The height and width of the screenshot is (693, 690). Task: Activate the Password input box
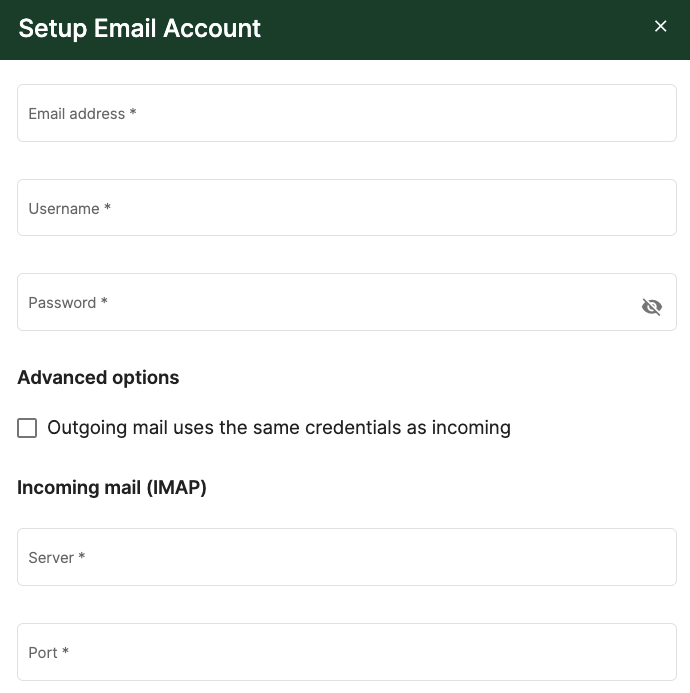[x=347, y=302]
